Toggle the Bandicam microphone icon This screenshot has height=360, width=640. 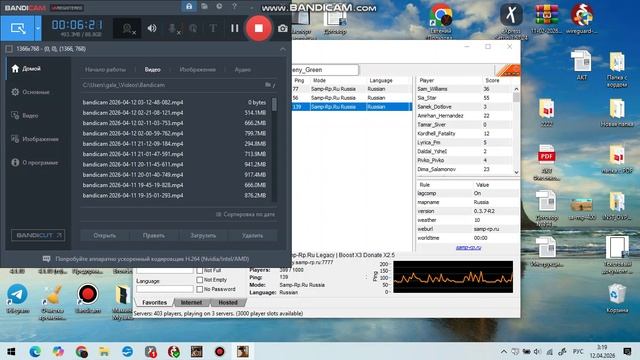[x=174, y=29]
